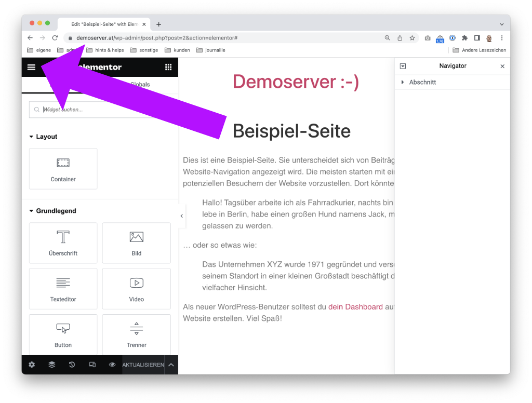Open revision history icon

point(72,365)
